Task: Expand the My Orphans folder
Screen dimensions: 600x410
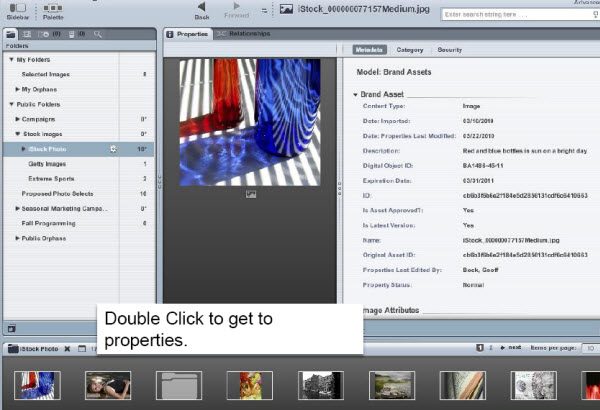Action: (17, 89)
